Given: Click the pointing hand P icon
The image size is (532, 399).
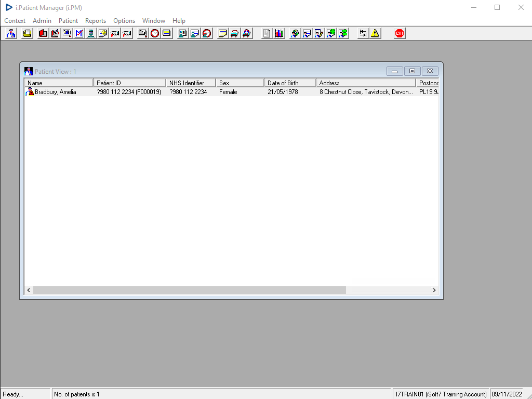Looking at the screenshot, I should coord(127,33).
